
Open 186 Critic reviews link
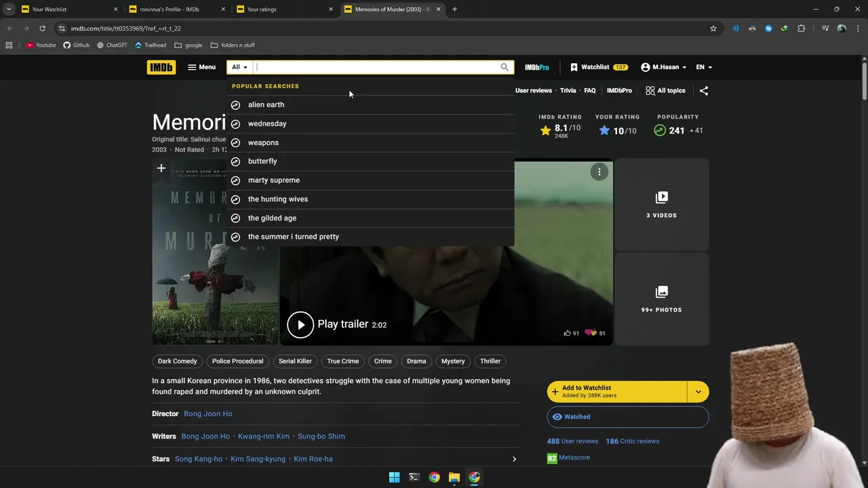[x=633, y=441]
